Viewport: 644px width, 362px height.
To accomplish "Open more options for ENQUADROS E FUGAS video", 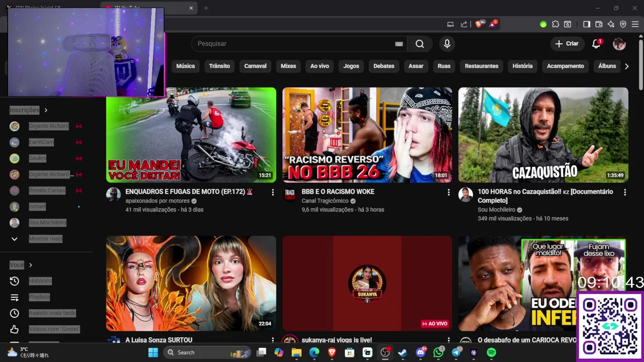I will point(273,192).
